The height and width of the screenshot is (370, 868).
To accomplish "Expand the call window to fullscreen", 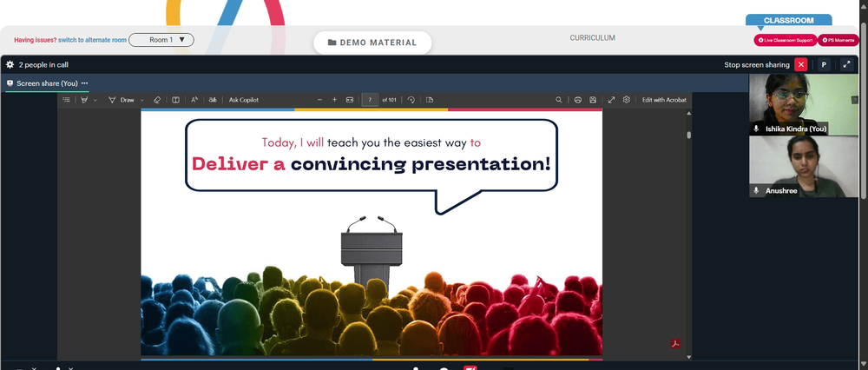I will pos(846,65).
